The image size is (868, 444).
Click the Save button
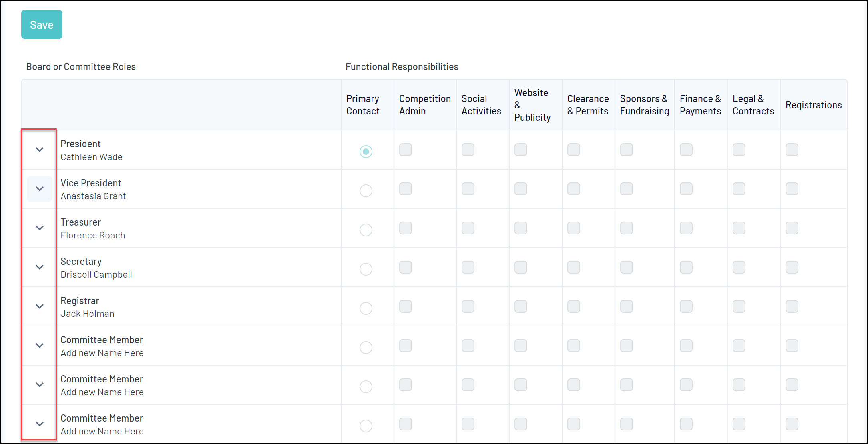pos(42,25)
